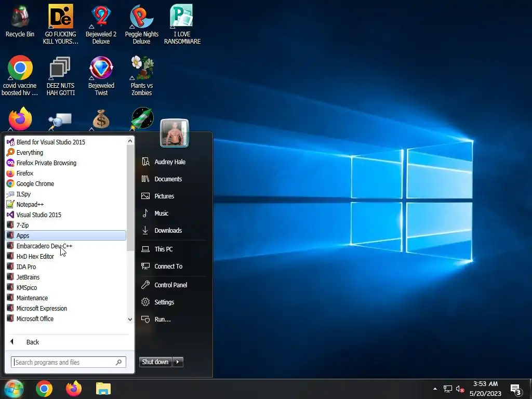This screenshot has width=532, height=399.
Task: Expand the HxD Hex Editor folder
Action: (x=66, y=256)
